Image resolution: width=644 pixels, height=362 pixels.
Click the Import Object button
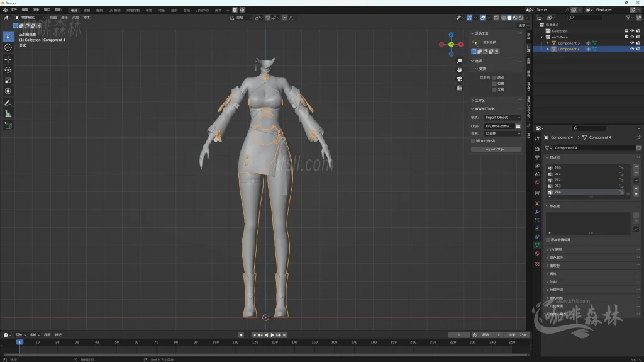point(496,149)
